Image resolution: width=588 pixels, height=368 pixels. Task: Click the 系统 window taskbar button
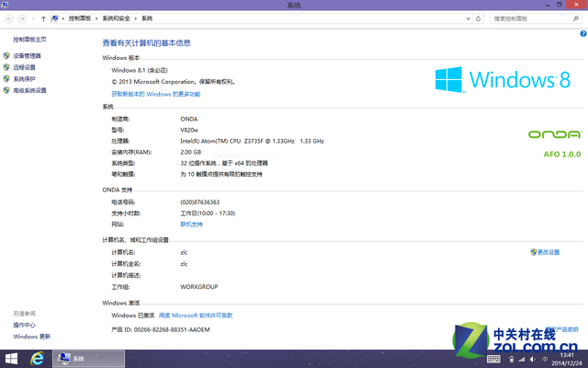tap(88, 359)
